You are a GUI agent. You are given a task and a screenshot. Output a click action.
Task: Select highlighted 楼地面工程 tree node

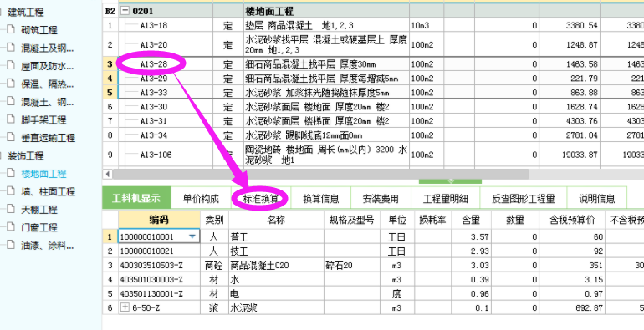[x=43, y=174]
